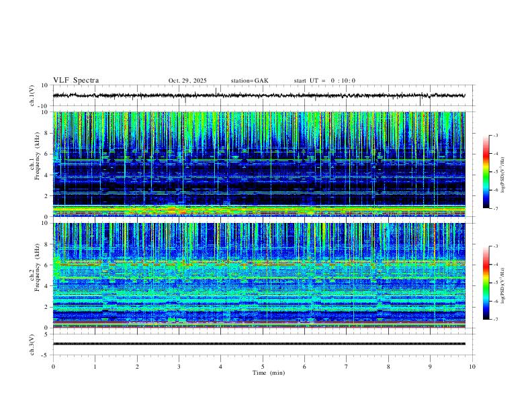Viewport: 532px width, 411px height.
Task: Click the date 'Oct. 29, 2025'
Action: point(187,81)
